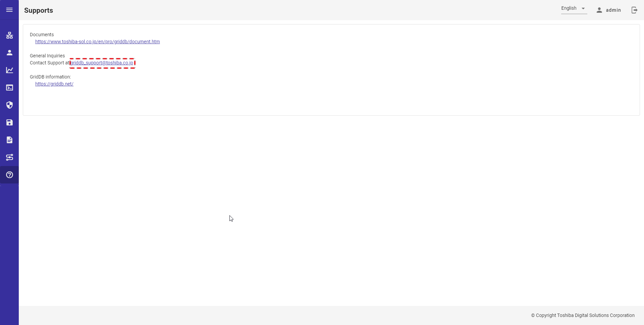Screen dimensions: 644x325
Task: Open the https://griddb.net/ link
Action: tap(54, 84)
